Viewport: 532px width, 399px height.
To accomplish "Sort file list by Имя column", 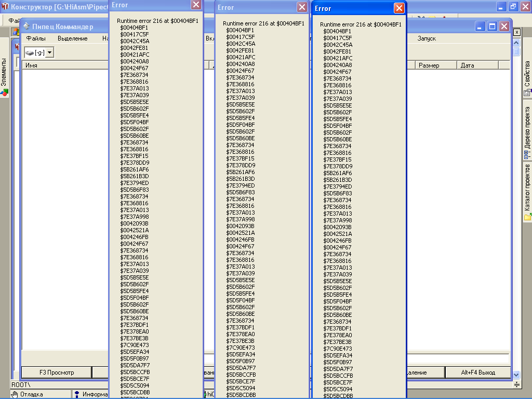I will tap(62, 65).
